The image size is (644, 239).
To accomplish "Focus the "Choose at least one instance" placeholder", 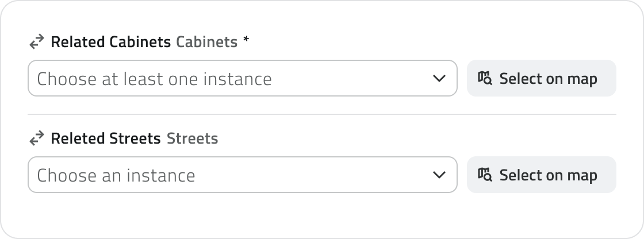I will coord(154,79).
